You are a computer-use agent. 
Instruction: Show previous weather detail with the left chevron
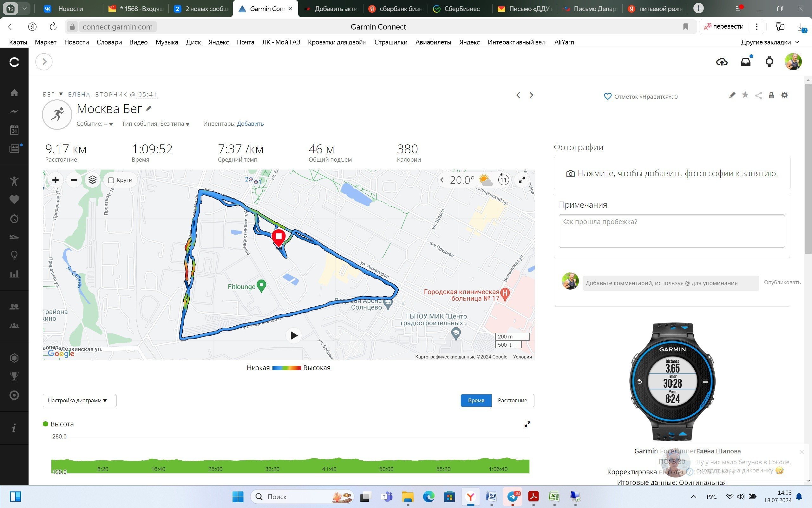point(442,180)
